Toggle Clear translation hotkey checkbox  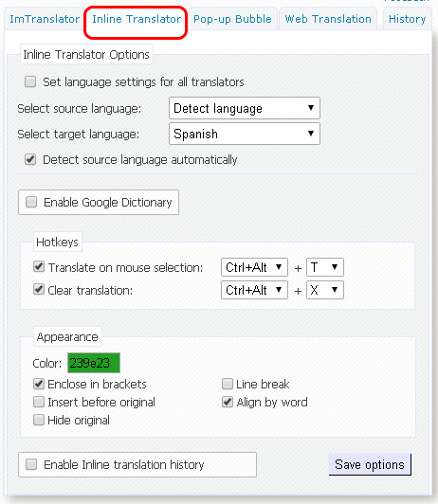[39, 289]
